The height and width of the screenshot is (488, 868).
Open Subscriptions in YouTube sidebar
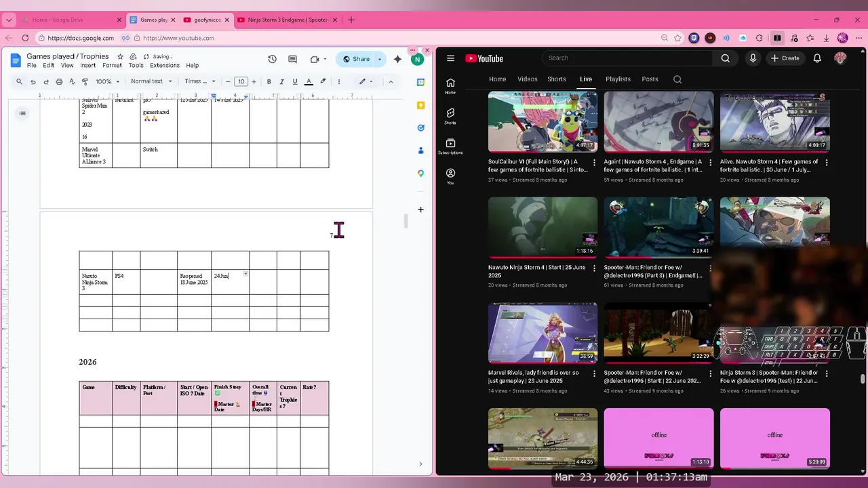tap(450, 146)
